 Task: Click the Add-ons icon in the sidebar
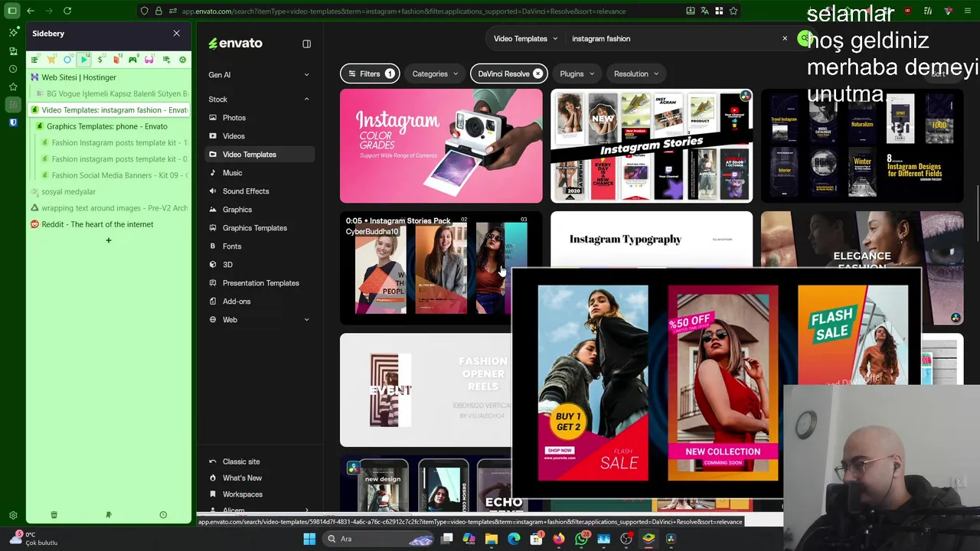tap(213, 302)
